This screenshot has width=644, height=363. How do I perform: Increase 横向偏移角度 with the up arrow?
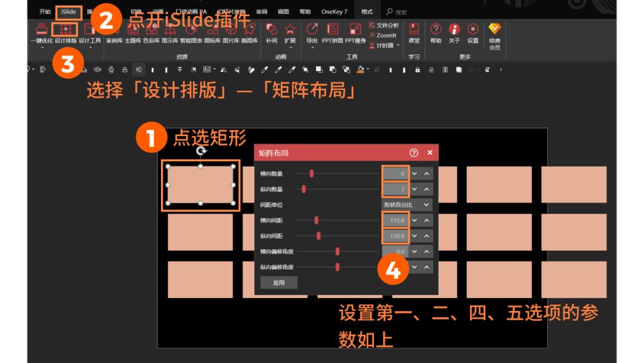click(427, 251)
